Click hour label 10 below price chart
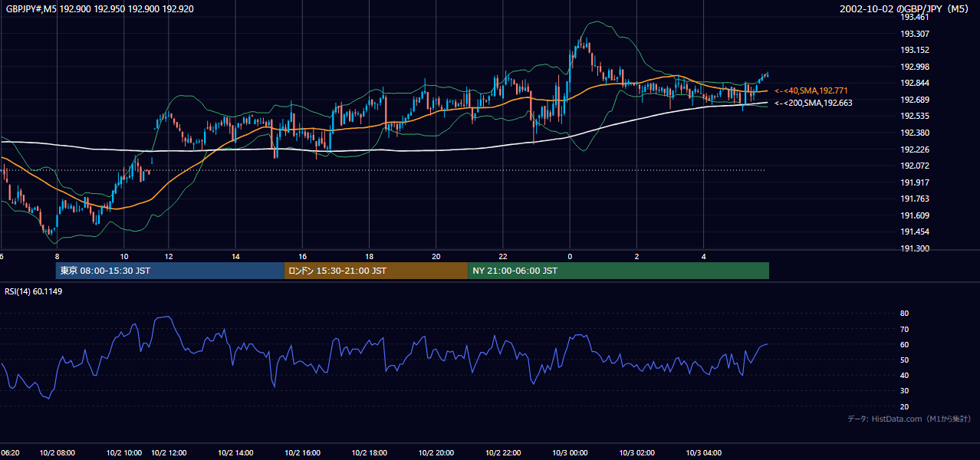Viewport: 980px width, 460px height. coord(124,256)
